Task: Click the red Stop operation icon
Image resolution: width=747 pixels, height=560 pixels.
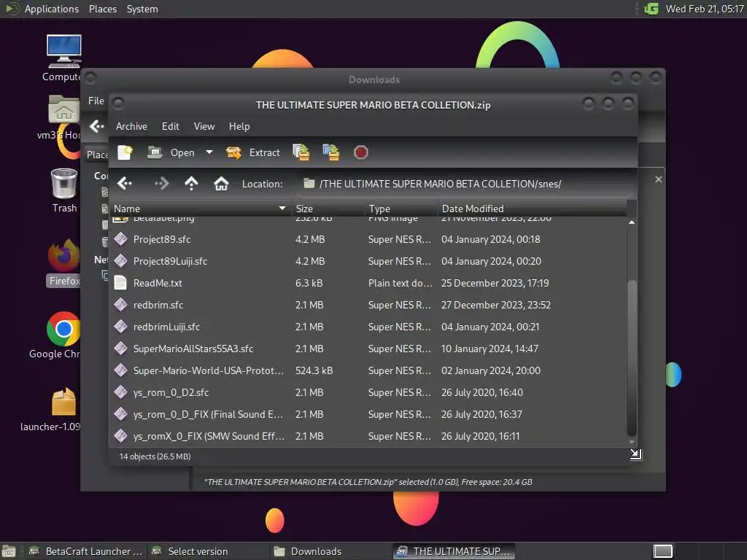Action: click(x=360, y=152)
